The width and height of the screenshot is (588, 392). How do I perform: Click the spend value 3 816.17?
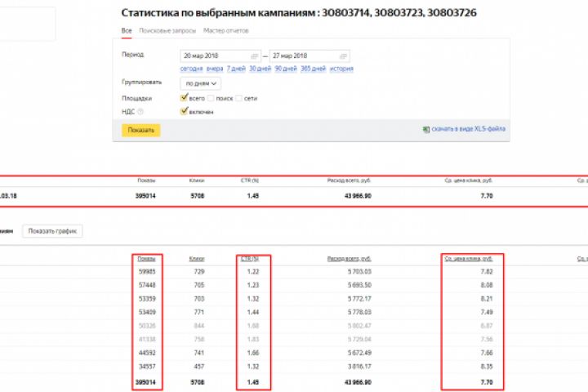[359, 367]
